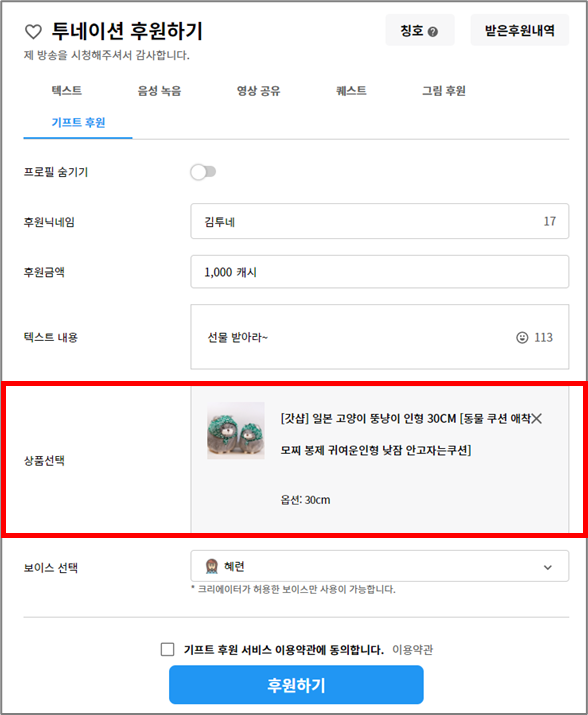This screenshot has width=588, height=715.
Task: Focus the 후원닉네임 input containing 김투네
Action: point(380,221)
